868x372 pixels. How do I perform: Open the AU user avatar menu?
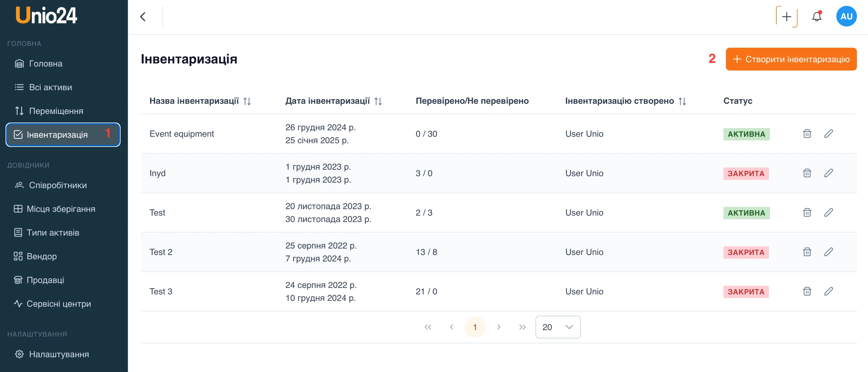click(x=846, y=16)
